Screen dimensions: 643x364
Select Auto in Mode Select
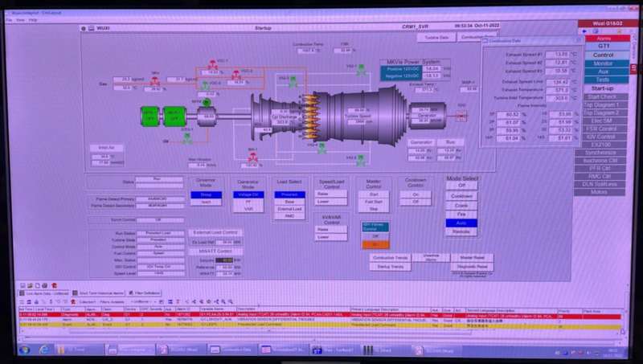461,223
